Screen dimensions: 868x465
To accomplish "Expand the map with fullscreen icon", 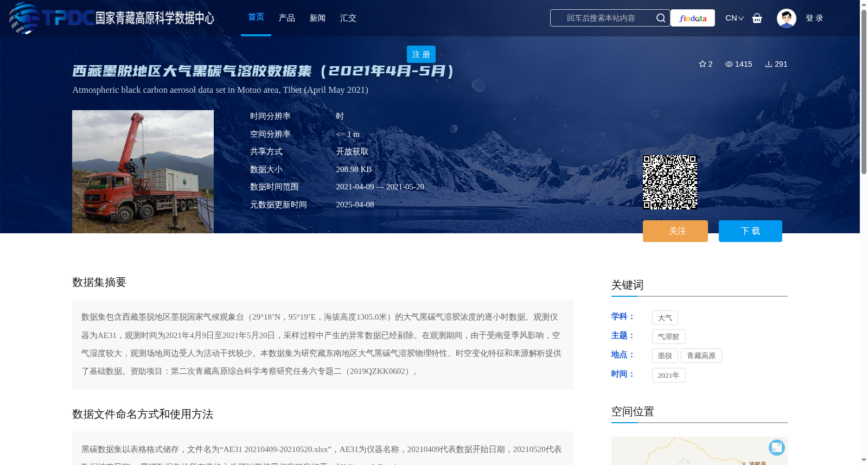I will (777, 447).
